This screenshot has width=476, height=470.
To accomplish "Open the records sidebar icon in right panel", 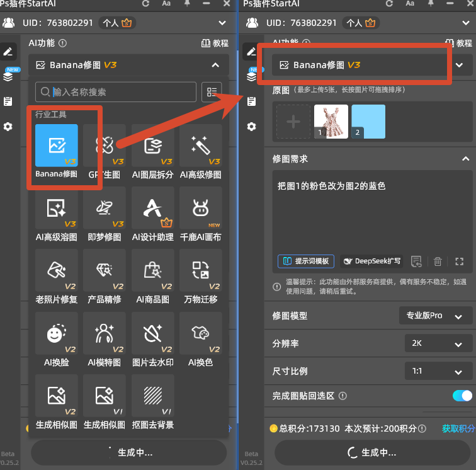I will [x=251, y=101].
